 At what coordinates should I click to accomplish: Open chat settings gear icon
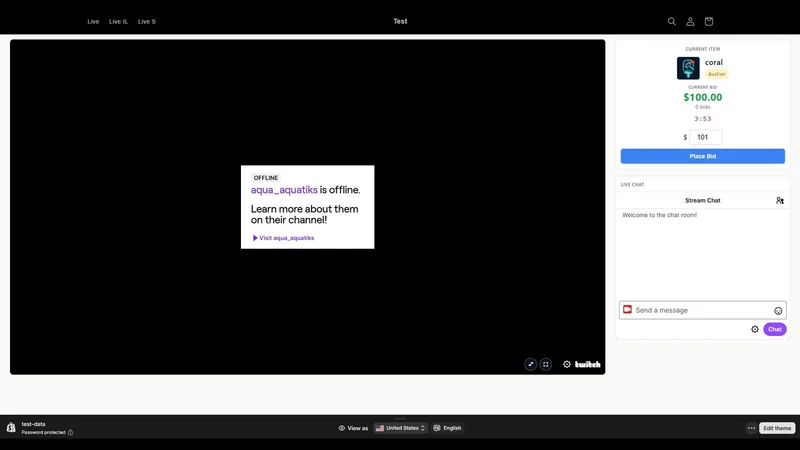coord(755,330)
